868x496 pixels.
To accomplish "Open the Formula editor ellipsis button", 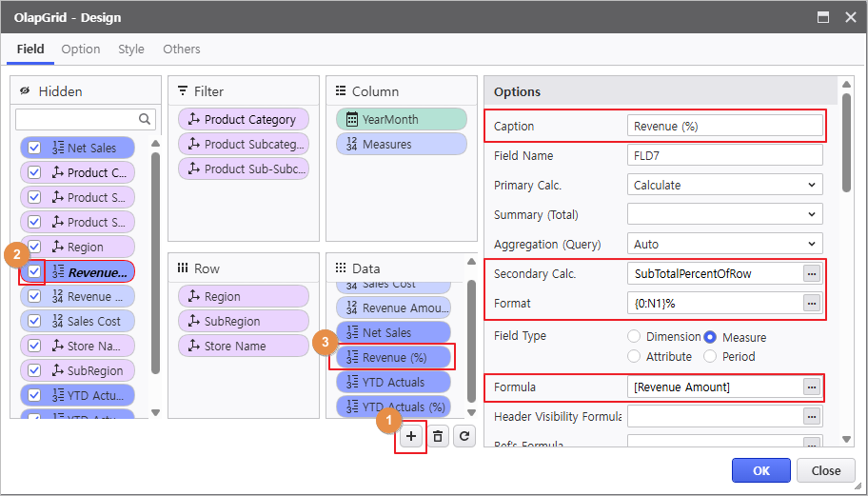I will [811, 387].
